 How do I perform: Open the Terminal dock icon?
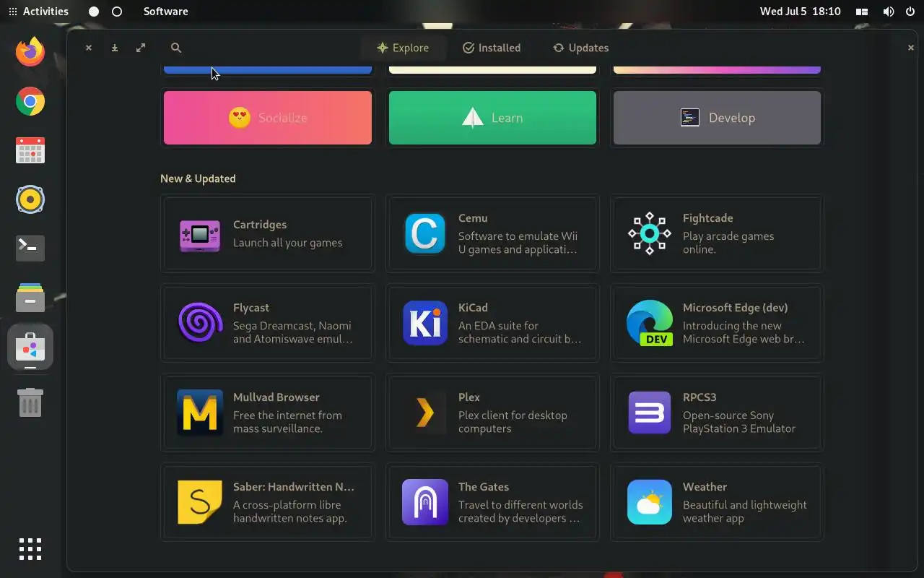click(30, 248)
